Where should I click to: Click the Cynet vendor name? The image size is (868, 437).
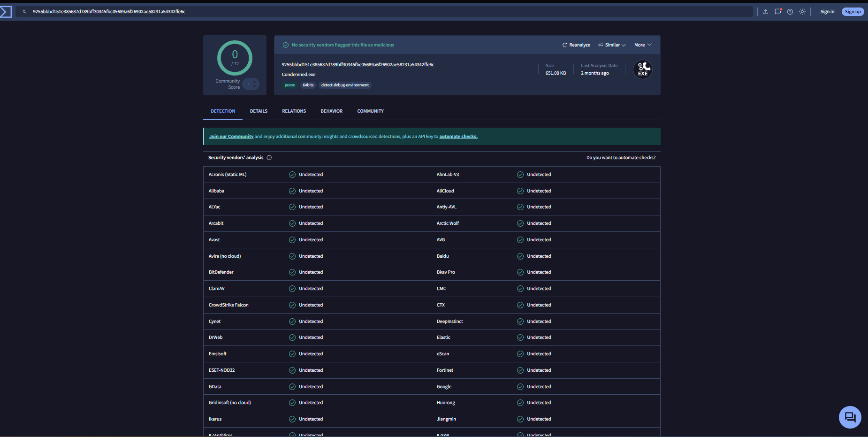point(214,322)
